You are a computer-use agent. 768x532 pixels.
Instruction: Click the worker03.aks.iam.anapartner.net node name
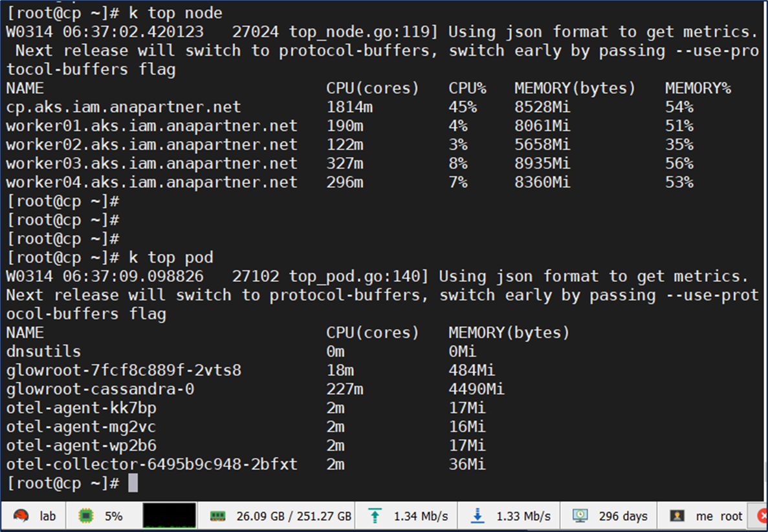pos(152,164)
